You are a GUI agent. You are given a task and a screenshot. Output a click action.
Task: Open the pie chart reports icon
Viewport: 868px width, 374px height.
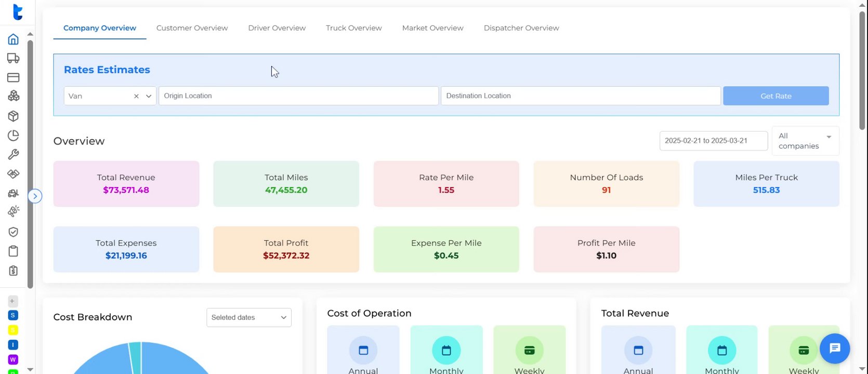click(x=14, y=135)
